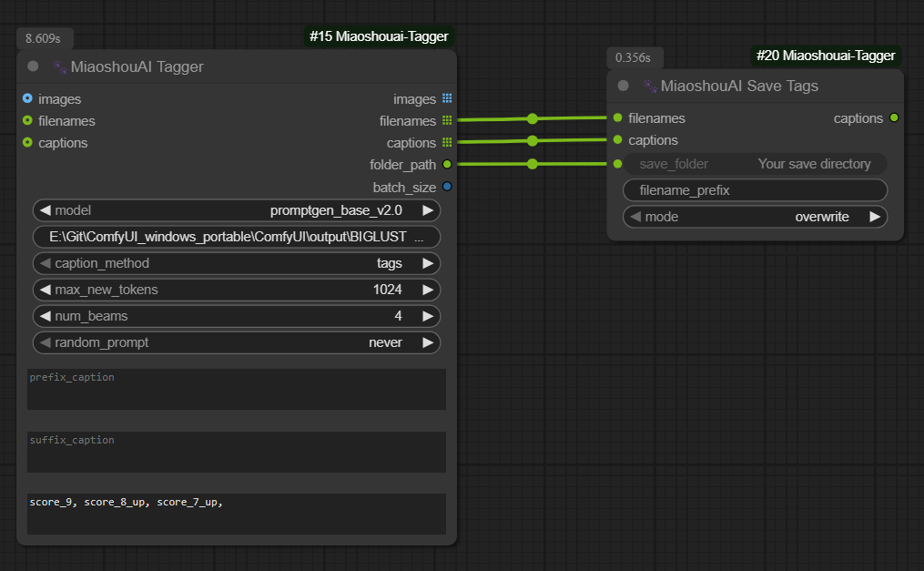Switch Save Tags mode to the next option
The height and width of the screenshot is (571, 924).
[875, 217]
